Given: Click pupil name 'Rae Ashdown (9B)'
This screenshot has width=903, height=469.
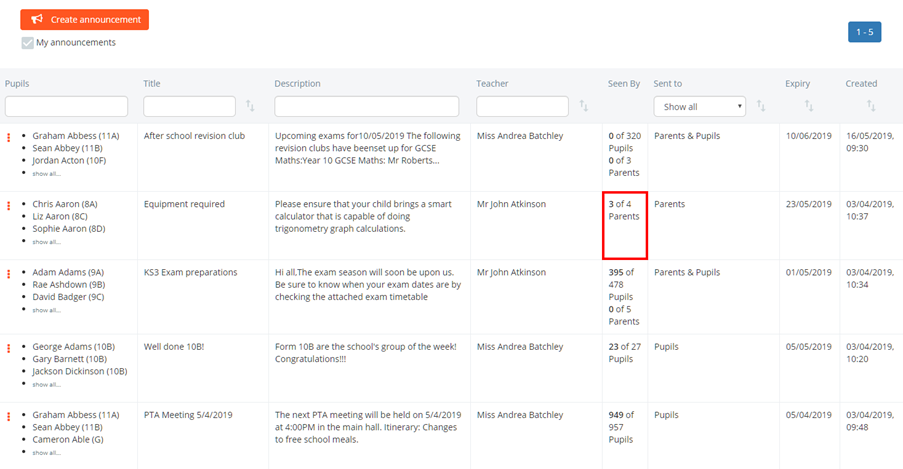Looking at the screenshot, I should click(x=69, y=285).
